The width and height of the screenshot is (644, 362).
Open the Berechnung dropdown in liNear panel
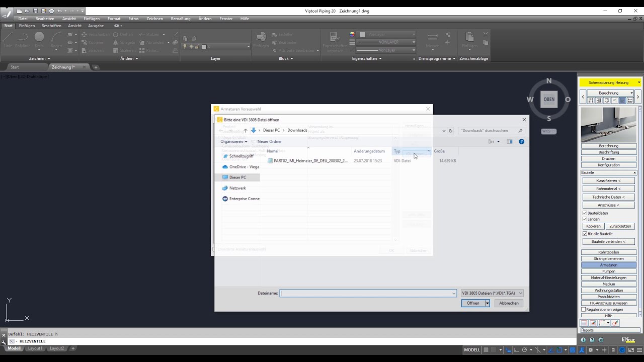pos(631,93)
